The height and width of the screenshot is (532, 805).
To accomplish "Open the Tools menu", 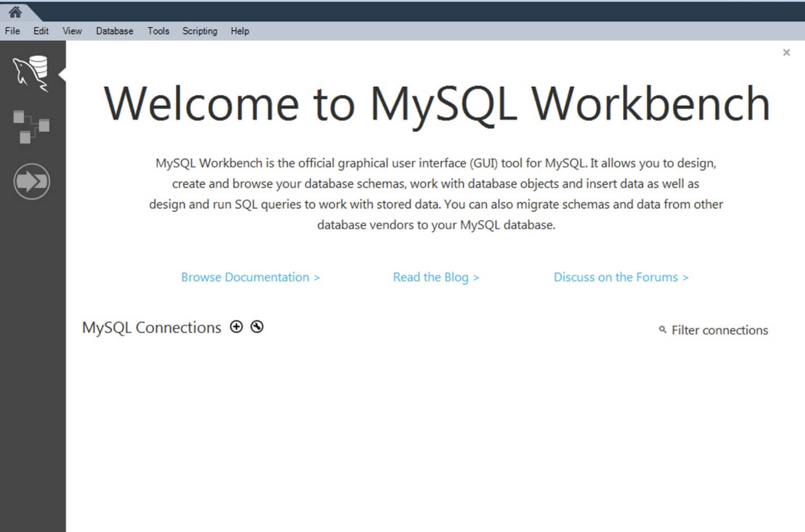I will click(x=158, y=31).
